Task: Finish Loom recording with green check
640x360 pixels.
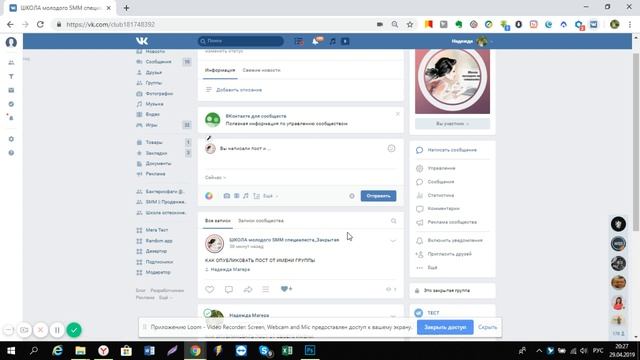Action: click(74, 330)
